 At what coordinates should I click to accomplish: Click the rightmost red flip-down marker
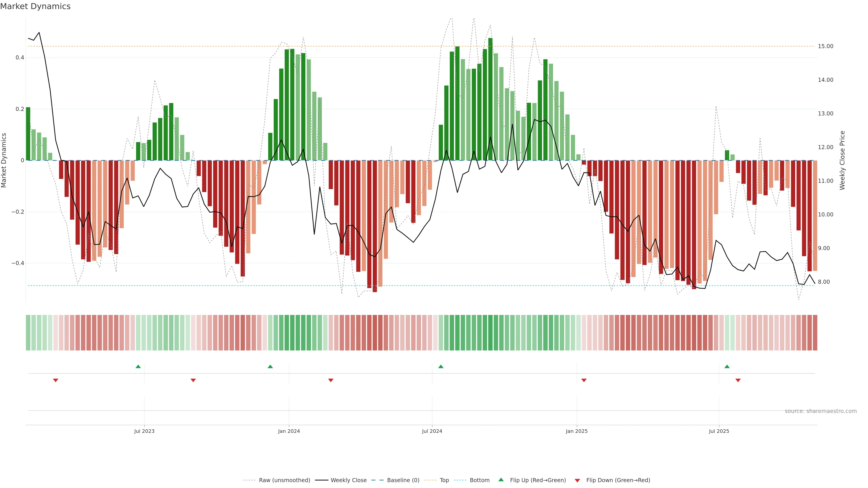[x=738, y=380]
